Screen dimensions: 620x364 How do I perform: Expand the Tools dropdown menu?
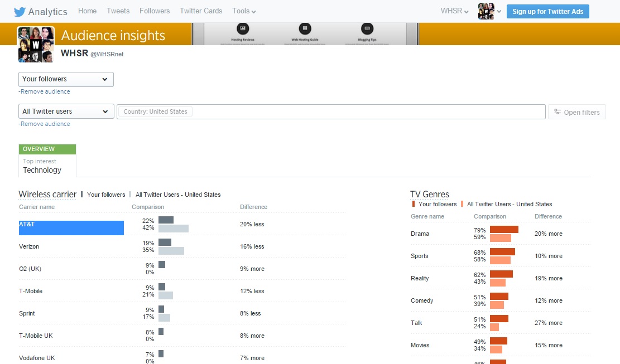pyautogui.click(x=244, y=11)
